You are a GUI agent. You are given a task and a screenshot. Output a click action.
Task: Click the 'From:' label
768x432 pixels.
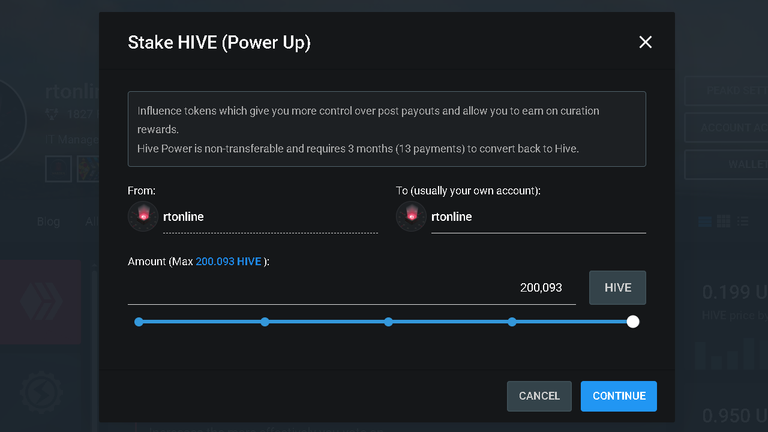[142, 191]
